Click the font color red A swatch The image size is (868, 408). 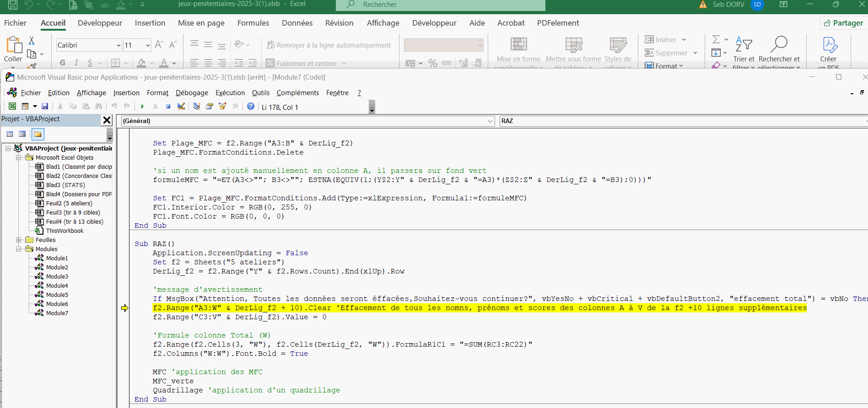164,63
